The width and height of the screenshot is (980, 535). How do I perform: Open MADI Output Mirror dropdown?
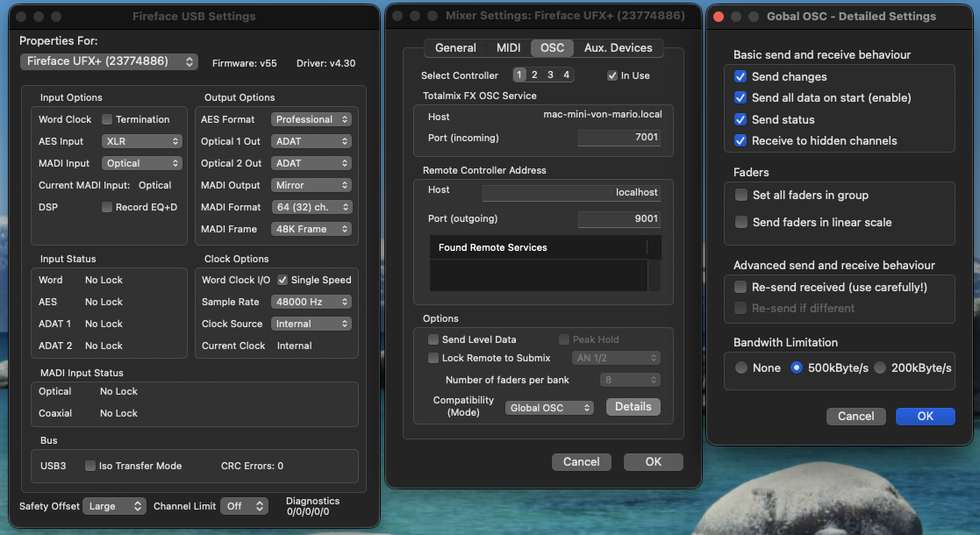[311, 185]
